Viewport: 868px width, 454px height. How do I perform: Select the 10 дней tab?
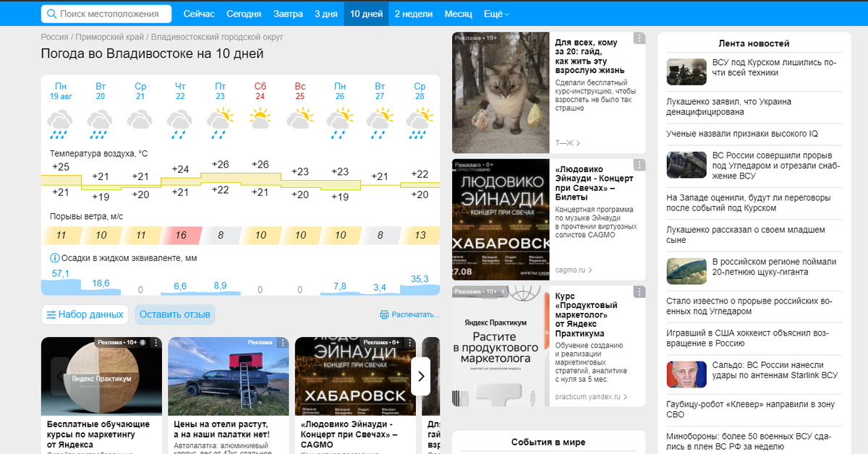tap(366, 14)
